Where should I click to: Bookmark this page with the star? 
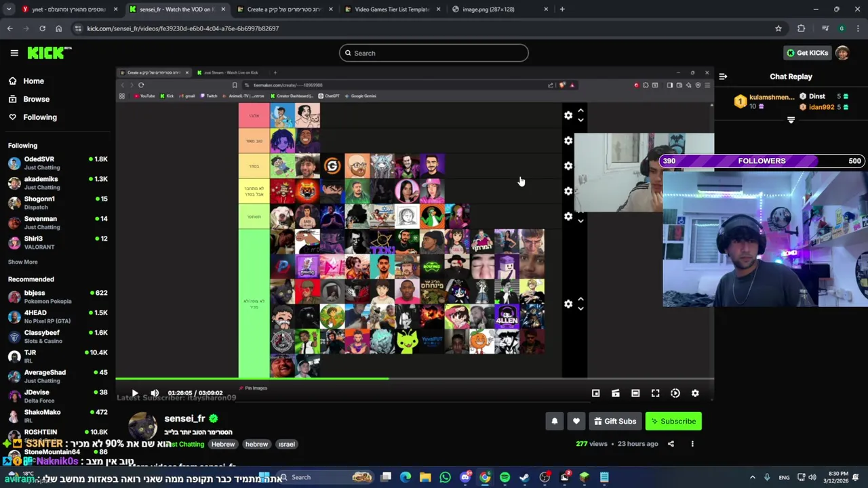coord(778,28)
